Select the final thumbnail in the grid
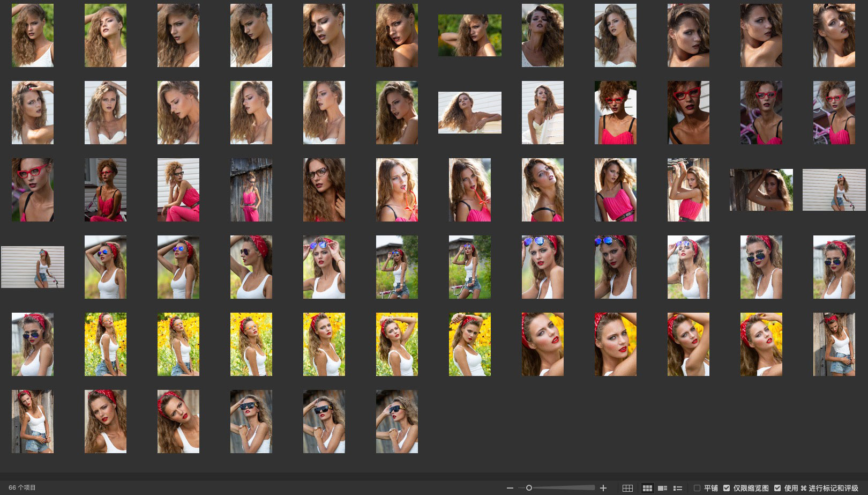Screen dimensions: 868x495 (x=397, y=422)
